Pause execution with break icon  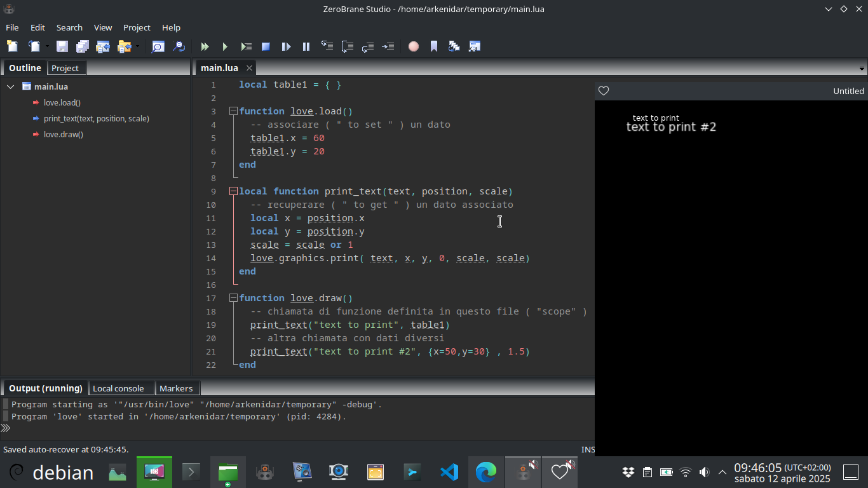[306, 46]
